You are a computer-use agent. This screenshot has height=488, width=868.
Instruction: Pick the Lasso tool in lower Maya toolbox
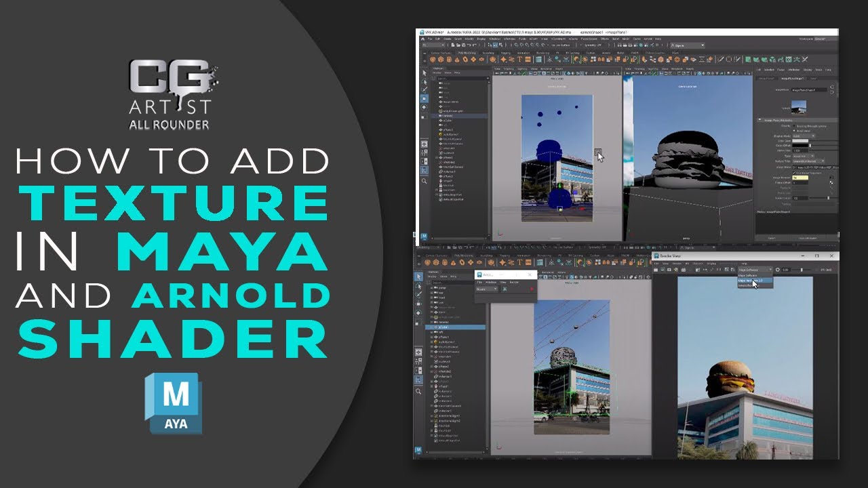(x=419, y=286)
